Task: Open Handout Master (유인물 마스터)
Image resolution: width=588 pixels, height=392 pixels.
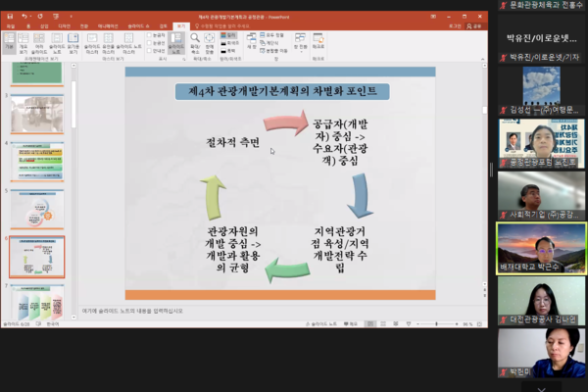Action: (109, 43)
